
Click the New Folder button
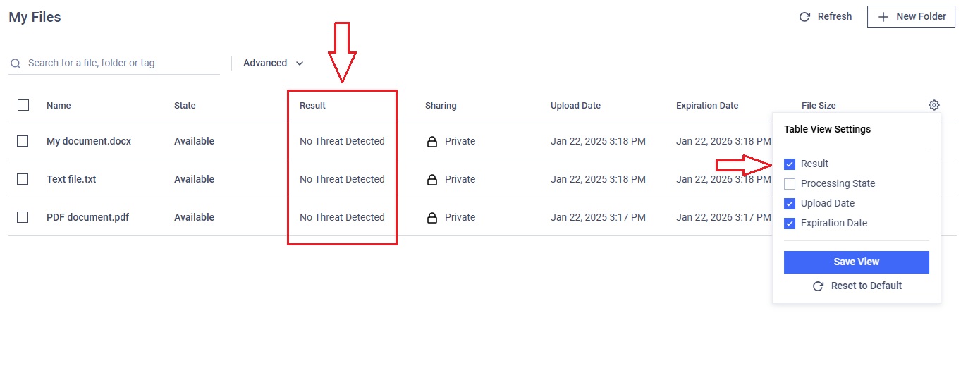click(x=911, y=16)
